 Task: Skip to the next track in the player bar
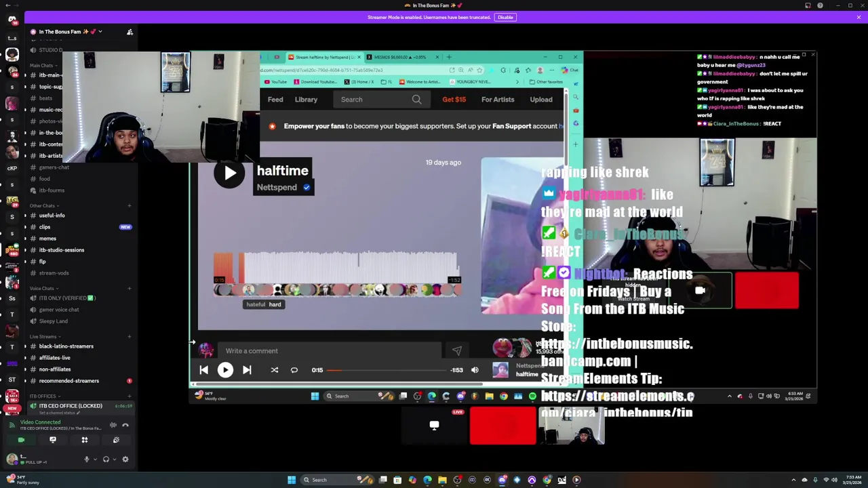[247, 370]
